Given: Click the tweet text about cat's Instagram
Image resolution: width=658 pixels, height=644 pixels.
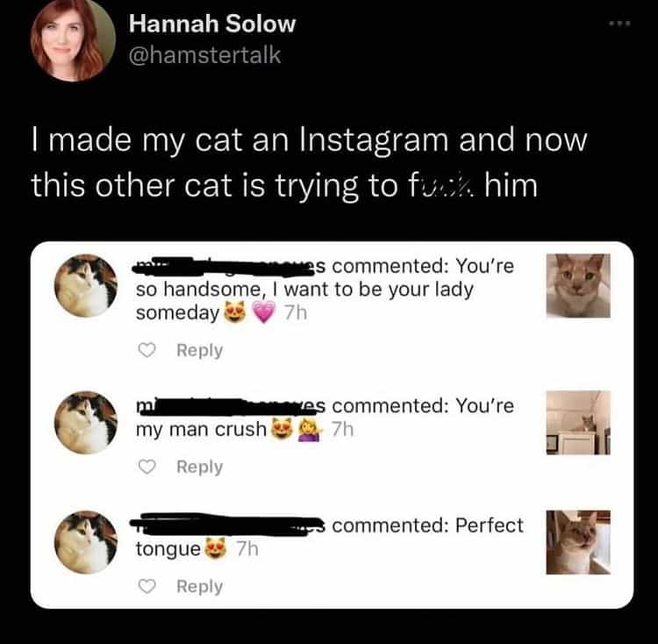Looking at the screenshot, I should [x=307, y=163].
